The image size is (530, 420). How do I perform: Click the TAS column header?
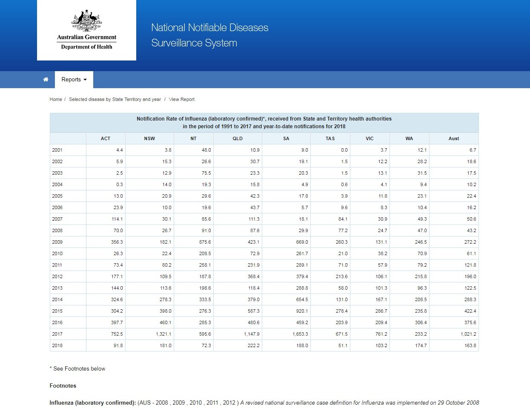point(330,138)
